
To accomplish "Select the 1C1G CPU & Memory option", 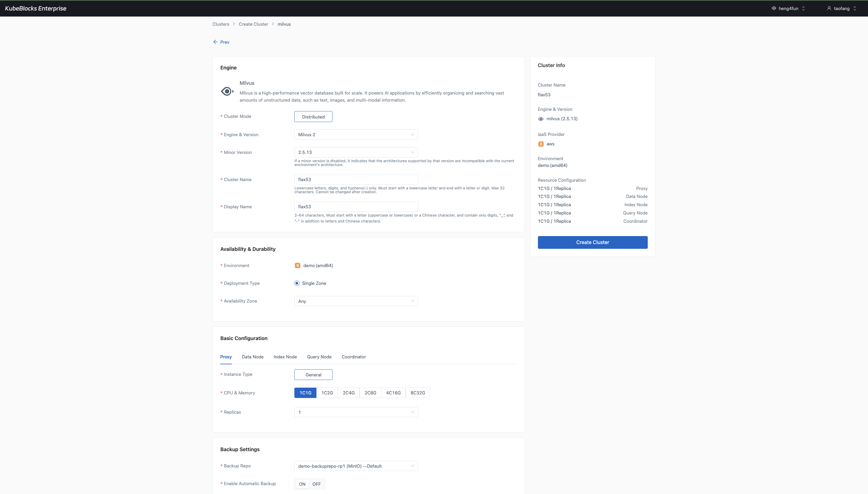I will 305,393.
